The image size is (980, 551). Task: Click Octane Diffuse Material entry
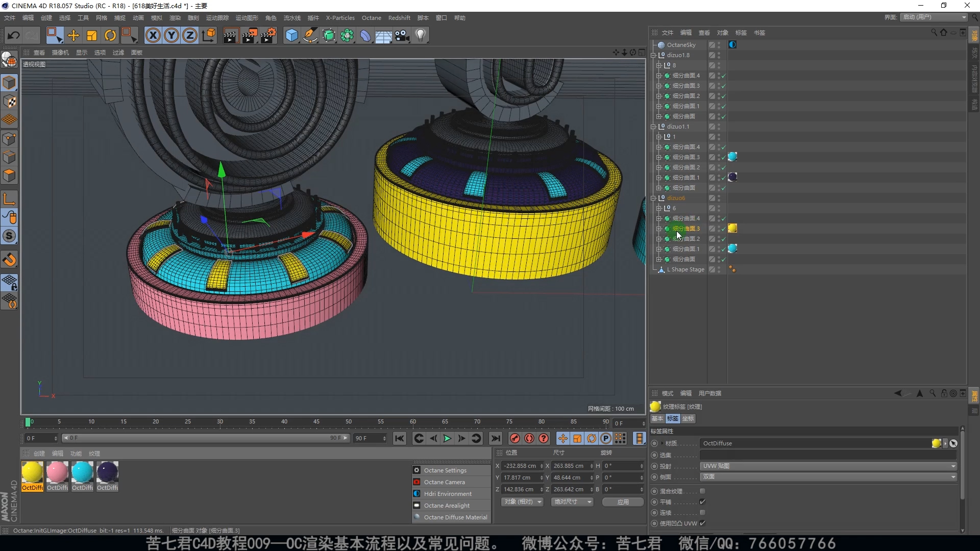455,517
